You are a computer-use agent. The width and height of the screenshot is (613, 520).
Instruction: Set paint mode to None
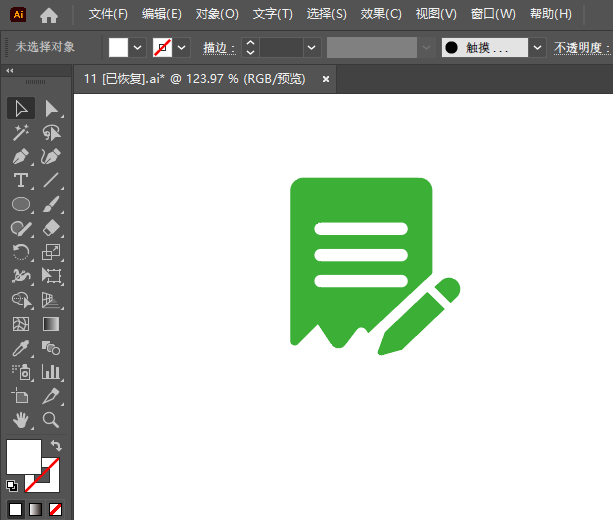(x=56, y=509)
